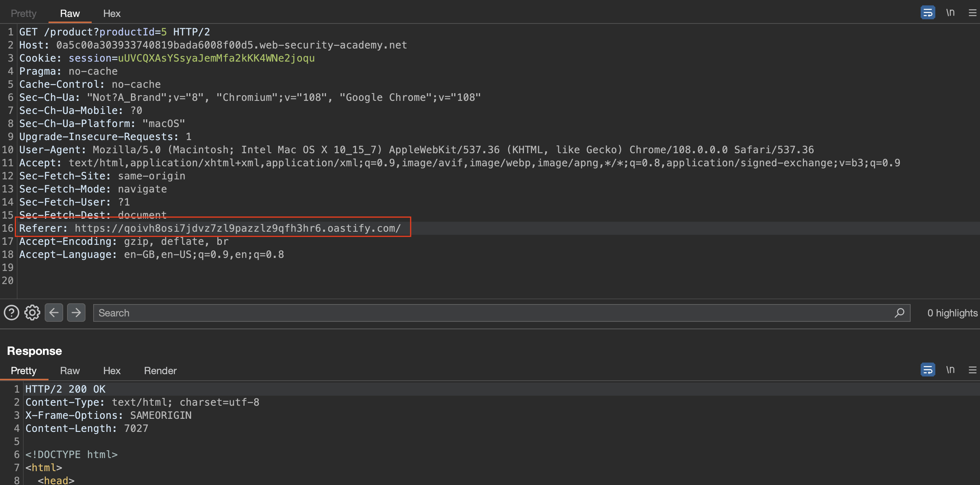Viewport: 980px width, 485px height.
Task: Open the response Hex tab
Action: [112, 371]
